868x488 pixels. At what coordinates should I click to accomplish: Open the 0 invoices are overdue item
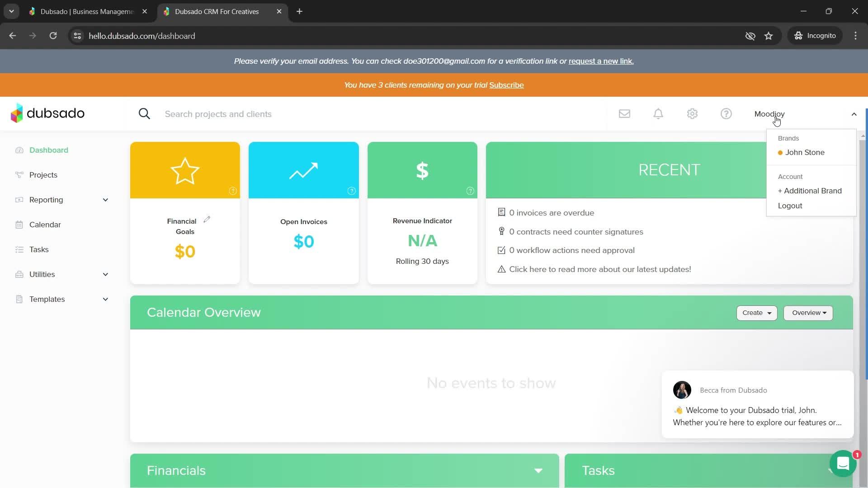click(552, 213)
